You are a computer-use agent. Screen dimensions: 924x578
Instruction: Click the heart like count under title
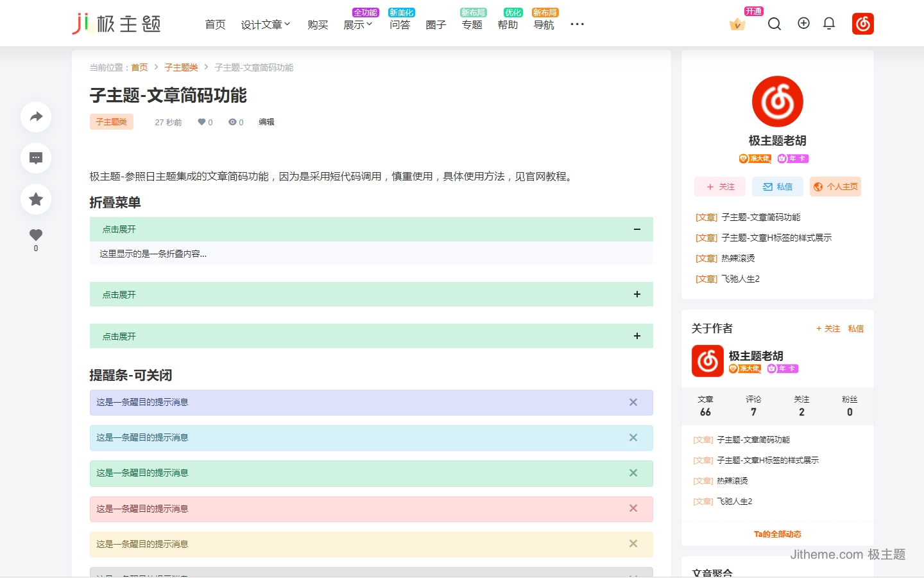pos(205,122)
